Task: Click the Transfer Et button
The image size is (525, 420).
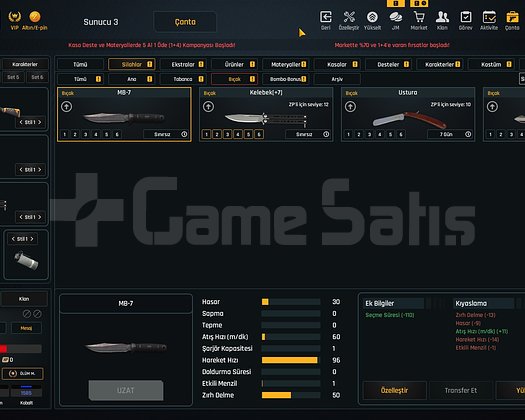Action: (x=461, y=390)
